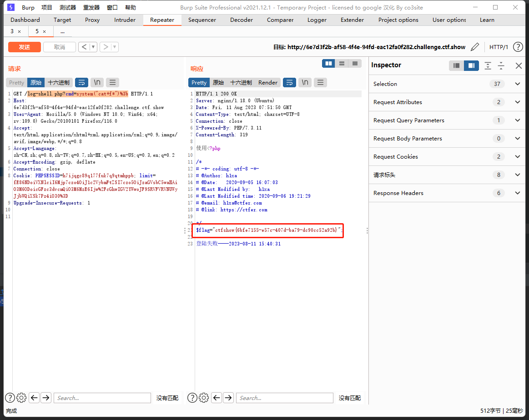This screenshot has height=420, width=529.
Task: Select request 原始 raw view
Action: coord(36,83)
